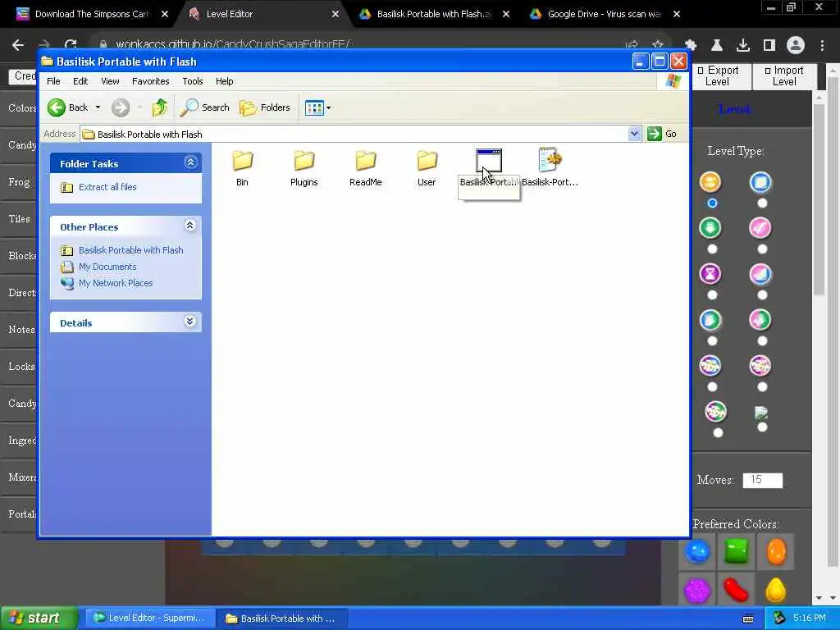Open the browser downloads icon
The width and height of the screenshot is (840, 630).
[743, 45]
